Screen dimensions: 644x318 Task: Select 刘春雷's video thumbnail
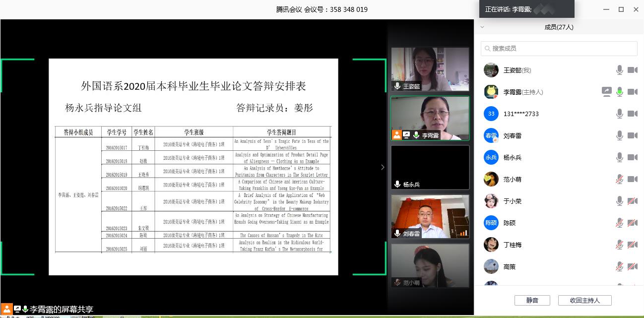tap(430, 217)
